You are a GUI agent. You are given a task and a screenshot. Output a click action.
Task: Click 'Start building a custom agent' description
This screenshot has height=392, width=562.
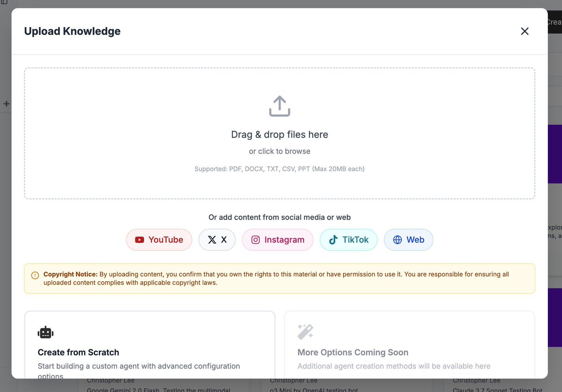pos(139,370)
